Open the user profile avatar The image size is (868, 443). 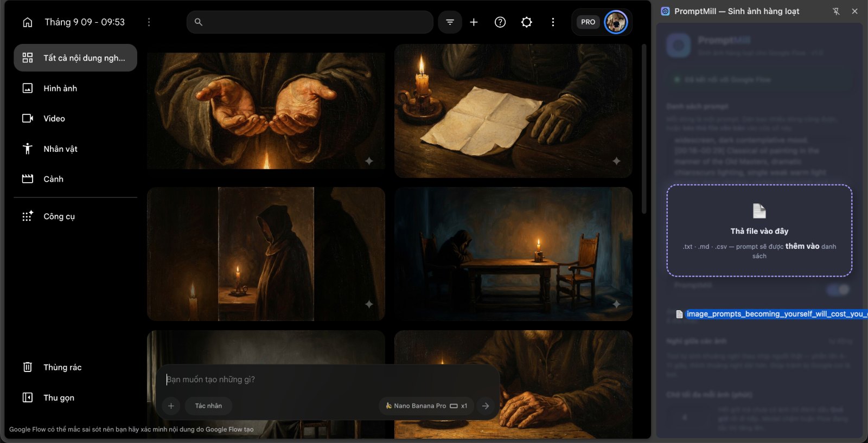point(616,22)
